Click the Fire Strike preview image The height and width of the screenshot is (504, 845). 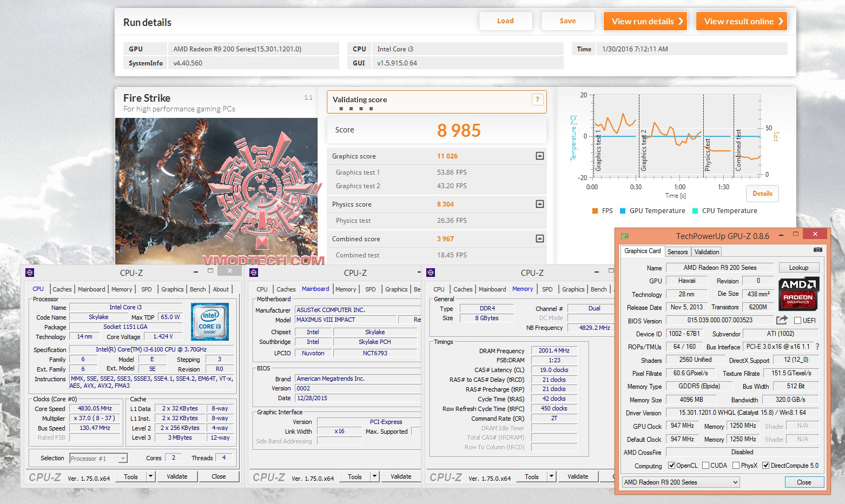tap(216, 191)
